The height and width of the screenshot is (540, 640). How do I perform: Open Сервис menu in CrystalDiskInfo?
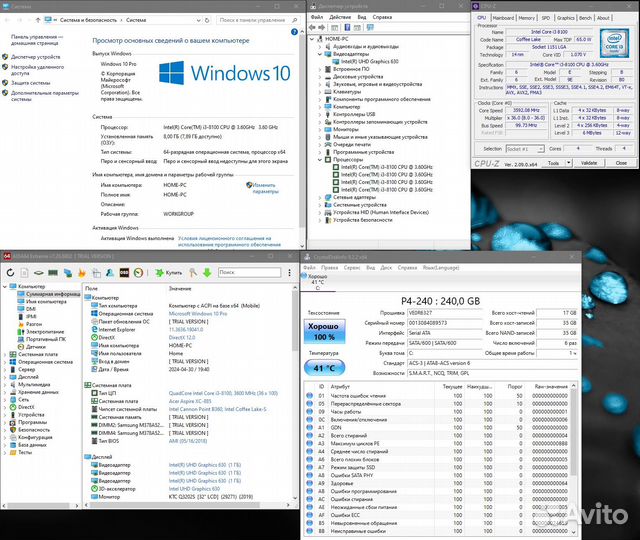point(352,268)
